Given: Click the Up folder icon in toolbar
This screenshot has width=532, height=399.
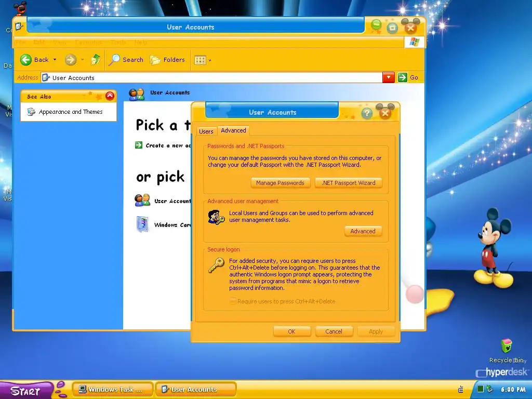Looking at the screenshot, I should click(96, 60).
